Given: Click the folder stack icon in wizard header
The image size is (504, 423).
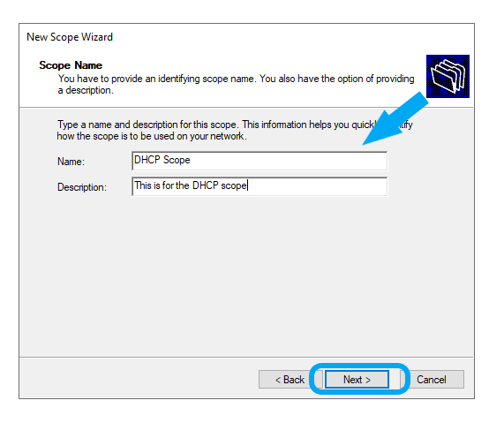Looking at the screenshot, I should (448, 76).
